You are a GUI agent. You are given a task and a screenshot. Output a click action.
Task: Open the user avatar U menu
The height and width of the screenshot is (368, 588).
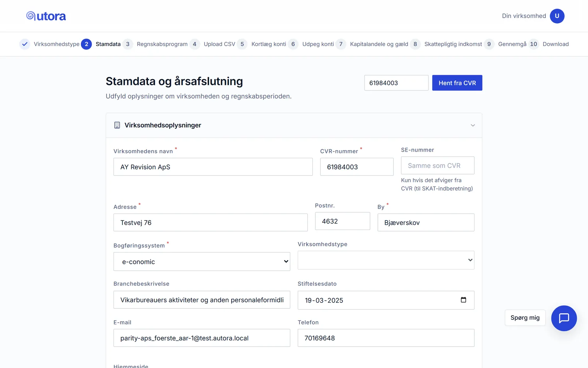pos(557,16)
